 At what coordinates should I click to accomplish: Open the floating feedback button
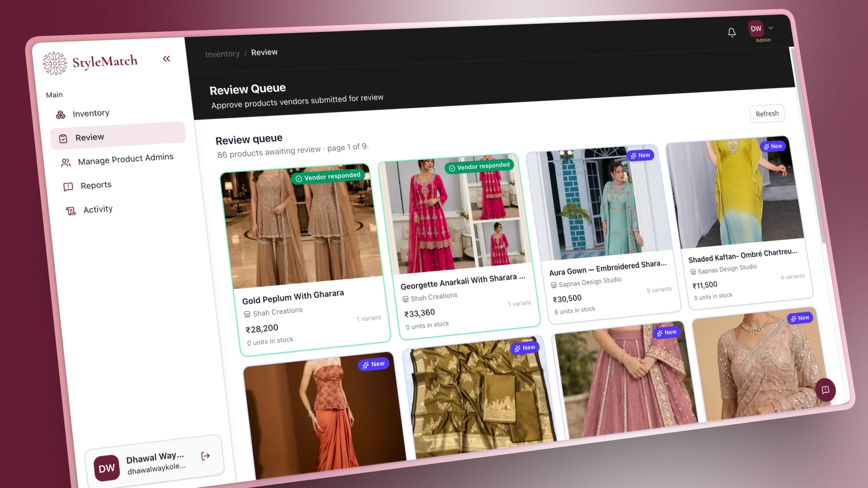click(x=825, y=390)
